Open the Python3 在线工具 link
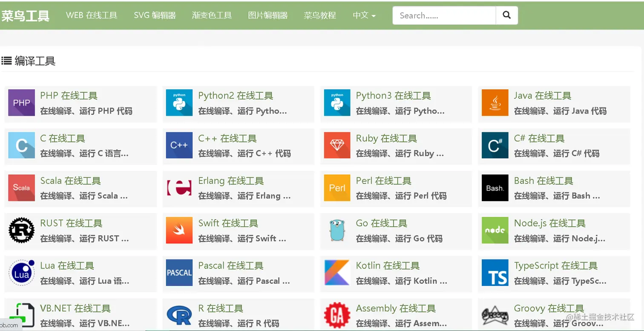 [x=394, y=96]
